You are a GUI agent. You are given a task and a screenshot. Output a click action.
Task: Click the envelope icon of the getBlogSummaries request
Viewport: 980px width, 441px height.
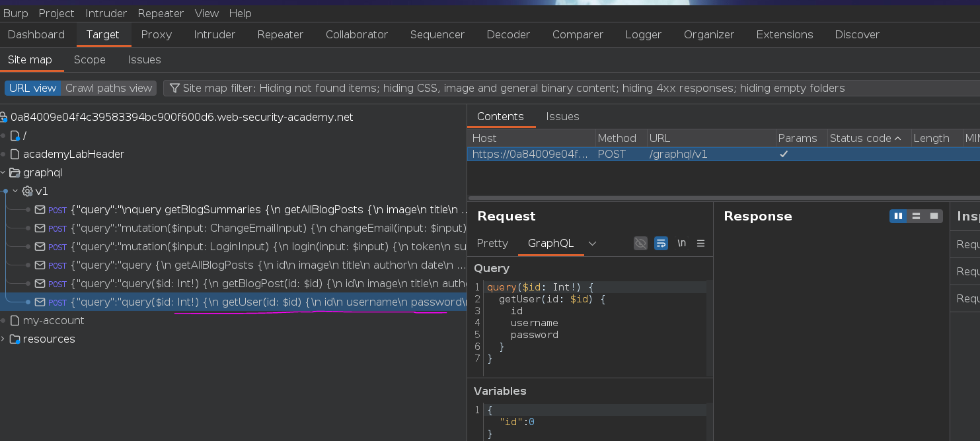pos(40,209)
